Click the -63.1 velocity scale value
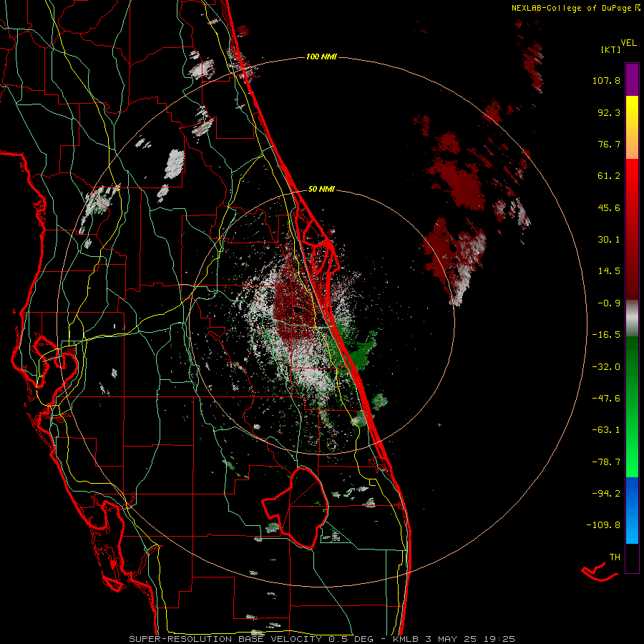The width and height of the screenshot is (644, 644). click(x=606, y=430)
